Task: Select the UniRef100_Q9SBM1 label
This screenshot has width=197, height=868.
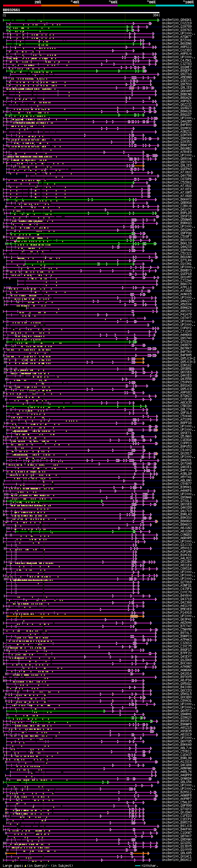Action: coord(177,369)
